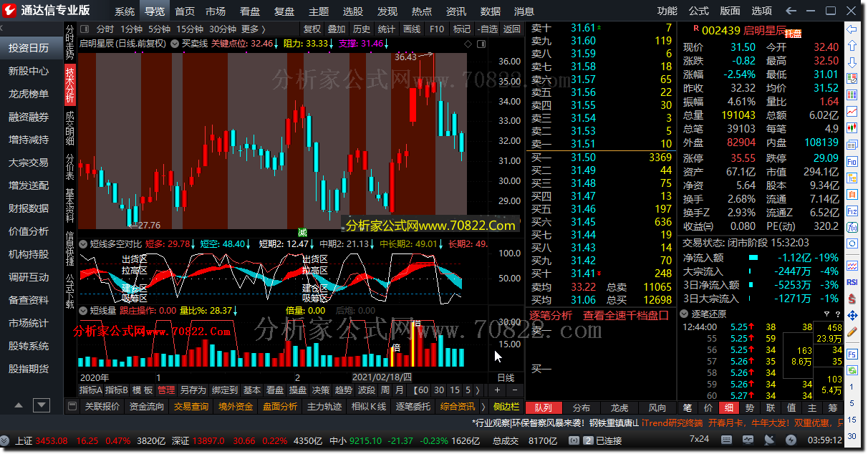Select the 15分钟 period button
The width and height of the screenshot is (868, 454).
click(x=190, y=29)
